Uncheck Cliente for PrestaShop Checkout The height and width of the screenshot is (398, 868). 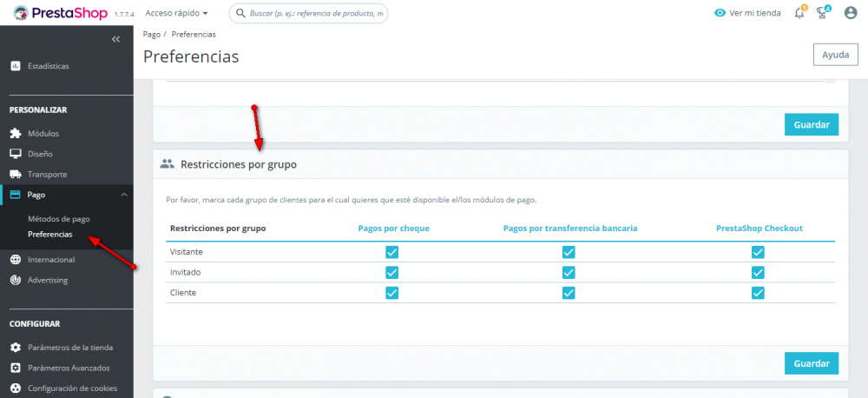(758, 293)
